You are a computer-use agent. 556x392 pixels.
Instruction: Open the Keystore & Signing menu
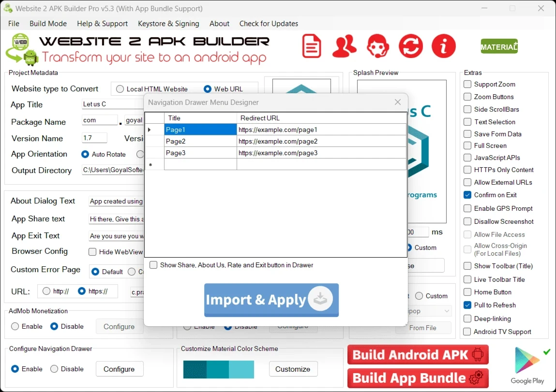coord(168,24)
